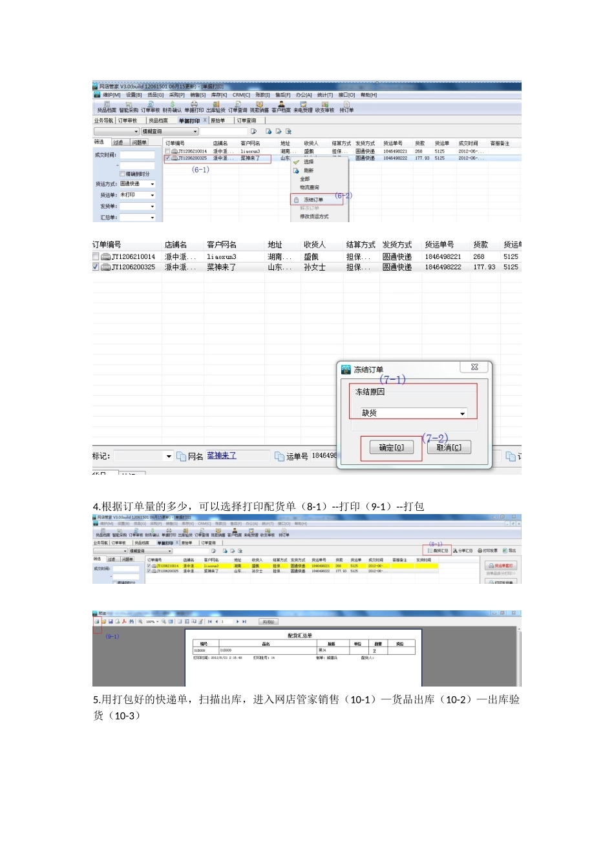The height and width of the screenshot is (868, 614).
Task: Untick checkbox for order JY1206200325 in small grid
Action: tap(167, 158)
